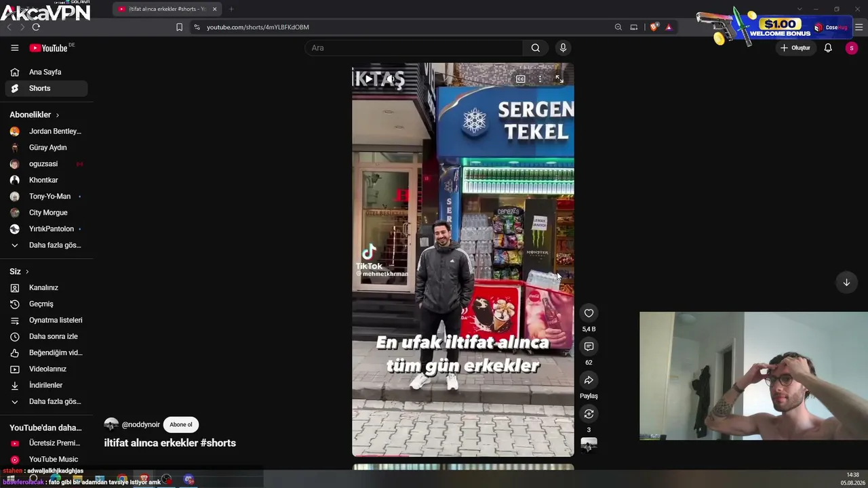The image size is (868, 488).
Task: Click the #shorts hashtag in the title
Action: tap(218, 443)
